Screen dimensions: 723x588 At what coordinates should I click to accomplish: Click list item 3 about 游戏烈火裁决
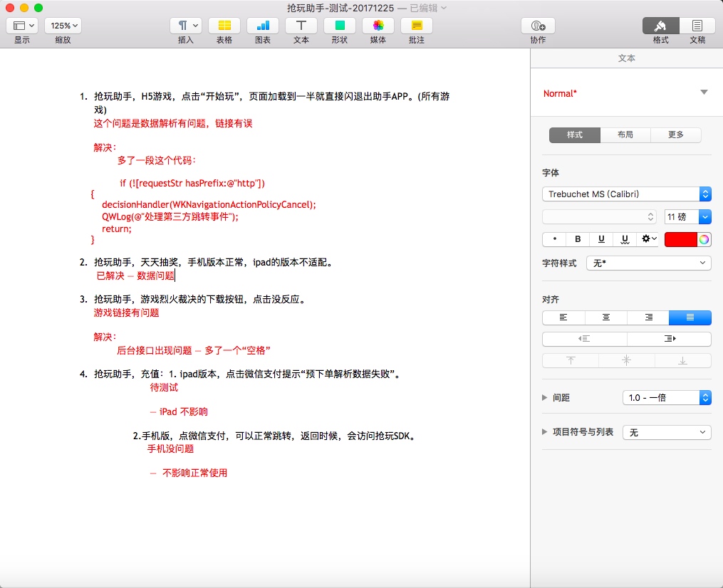[193, 300]
